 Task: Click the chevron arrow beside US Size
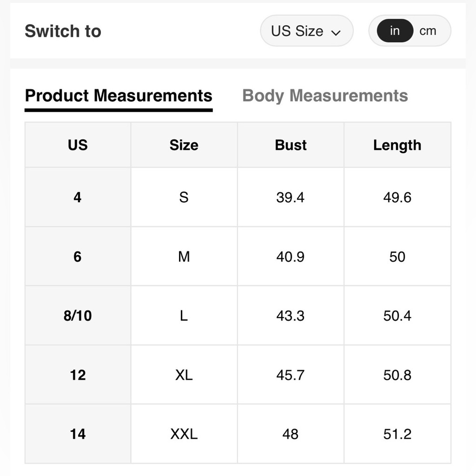point(336,32)
